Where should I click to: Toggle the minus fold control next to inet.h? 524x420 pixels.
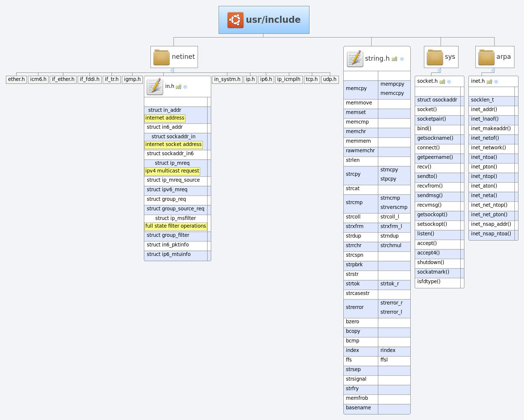(497, 81)
